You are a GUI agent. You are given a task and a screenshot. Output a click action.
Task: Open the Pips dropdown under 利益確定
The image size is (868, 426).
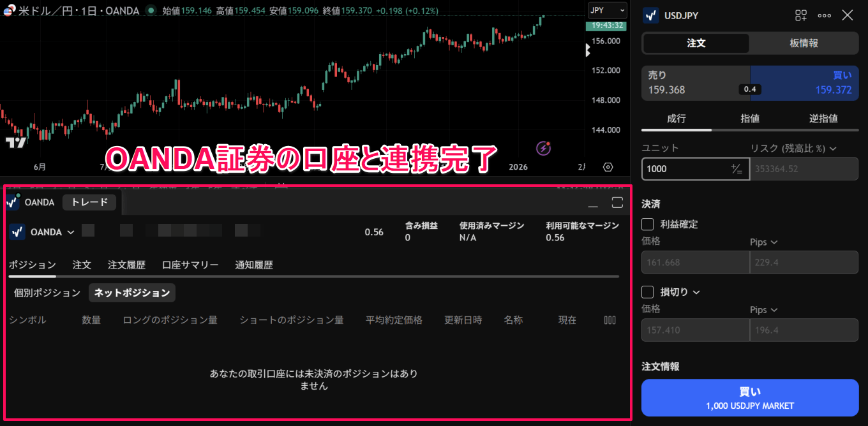point(764,242)
